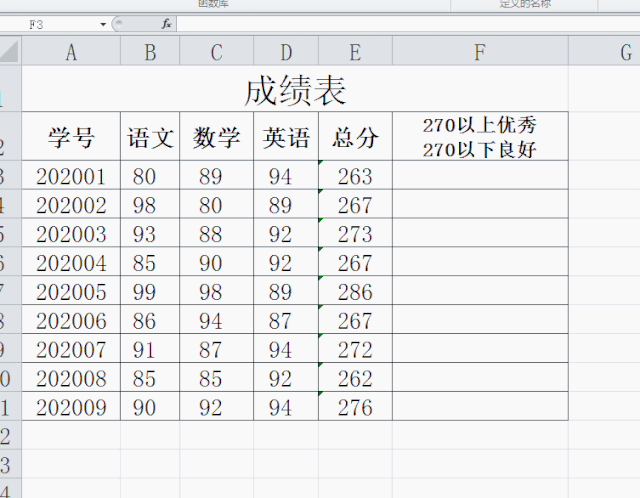This screenshot has width=640, height=498.
Task: Select 语文 score 80 for 202001
Action: 150,175
